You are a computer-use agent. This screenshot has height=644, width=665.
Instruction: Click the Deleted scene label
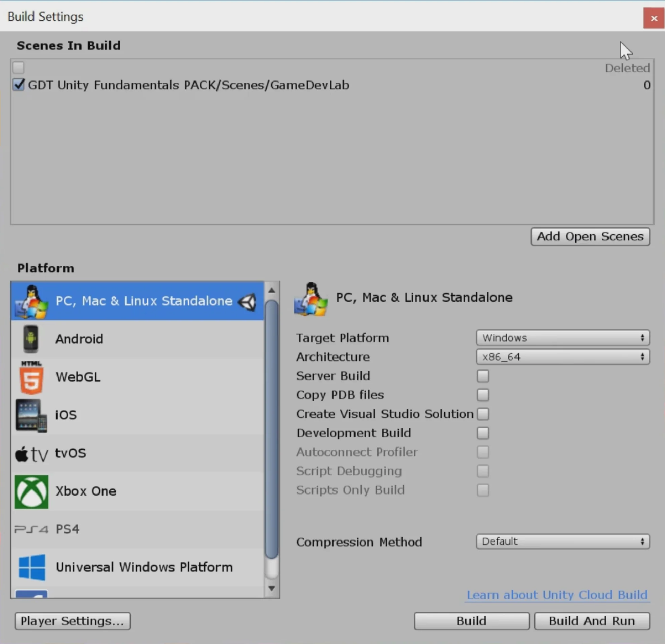coord(628,68)
